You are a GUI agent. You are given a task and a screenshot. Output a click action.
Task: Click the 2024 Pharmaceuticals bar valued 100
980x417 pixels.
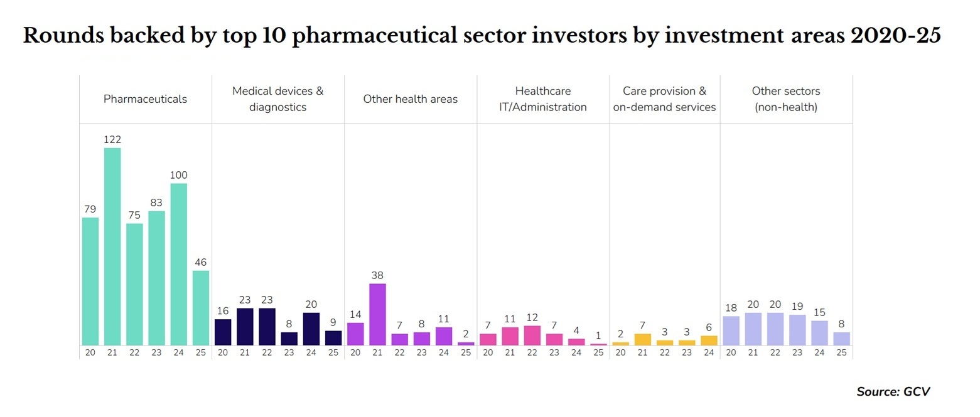coord(178,264)
